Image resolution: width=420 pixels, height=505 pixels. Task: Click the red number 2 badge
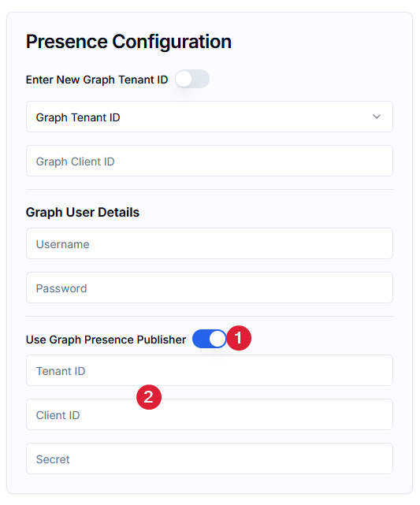(x=149, y=397)
